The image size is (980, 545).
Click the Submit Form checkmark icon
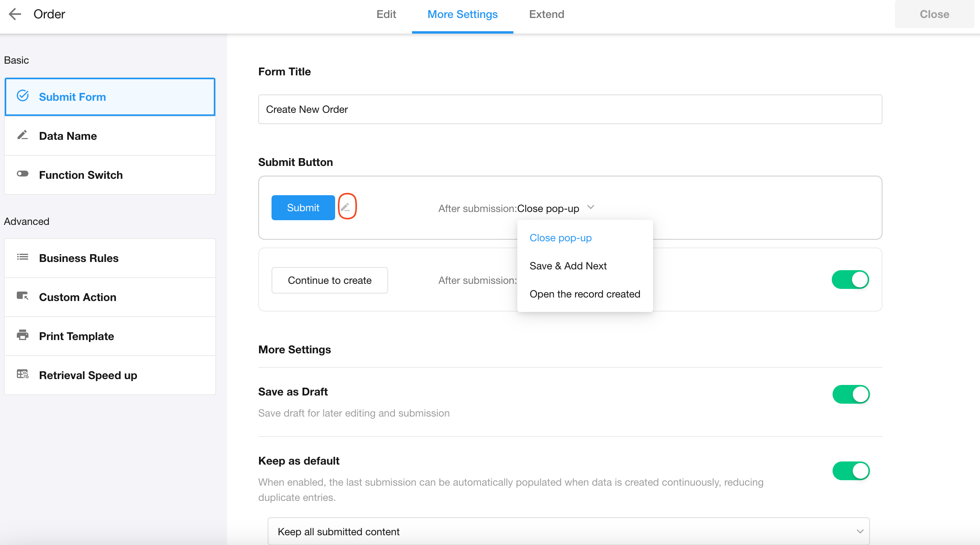click(23, 96)
